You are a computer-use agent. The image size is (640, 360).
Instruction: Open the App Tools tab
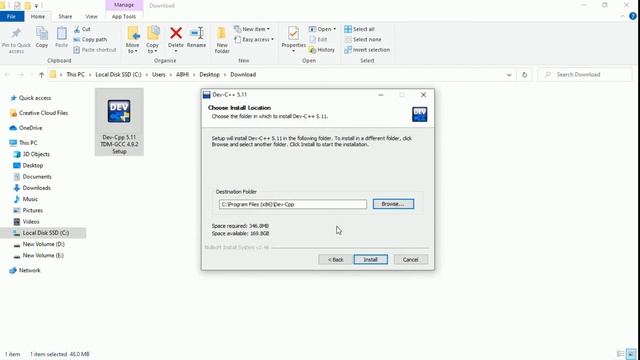124,16
